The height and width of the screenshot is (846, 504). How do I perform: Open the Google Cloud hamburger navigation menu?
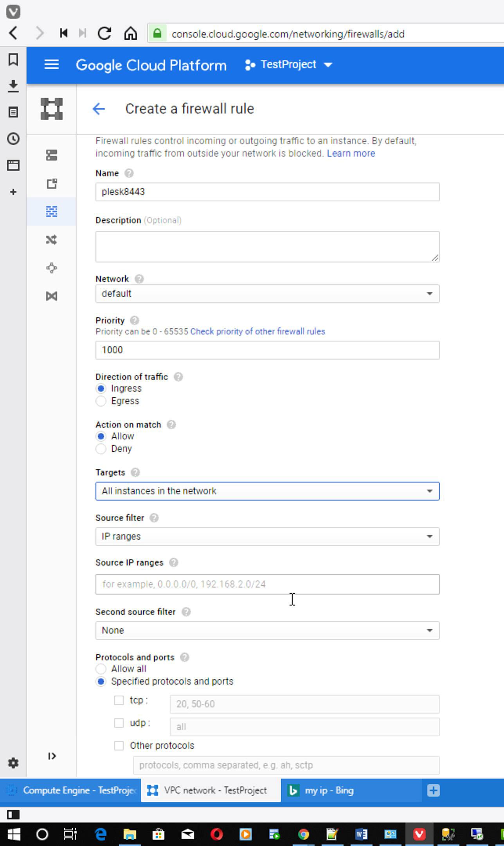tap(52, 65)
